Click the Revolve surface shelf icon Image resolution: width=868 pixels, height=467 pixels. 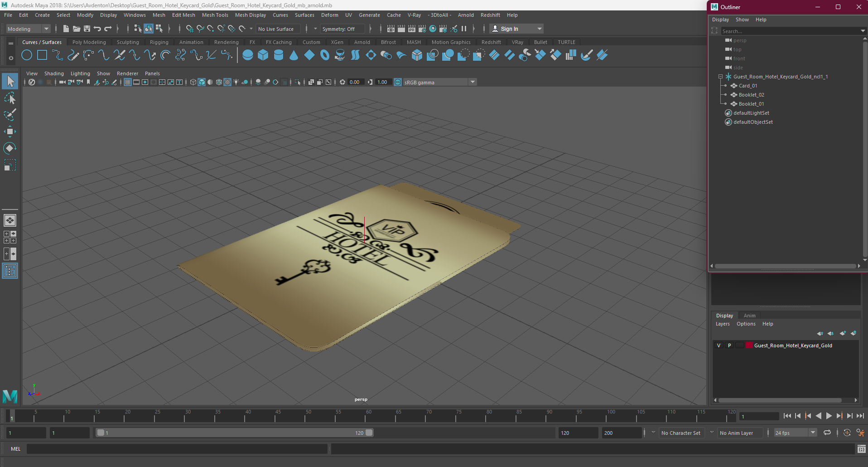coord(340,55)
